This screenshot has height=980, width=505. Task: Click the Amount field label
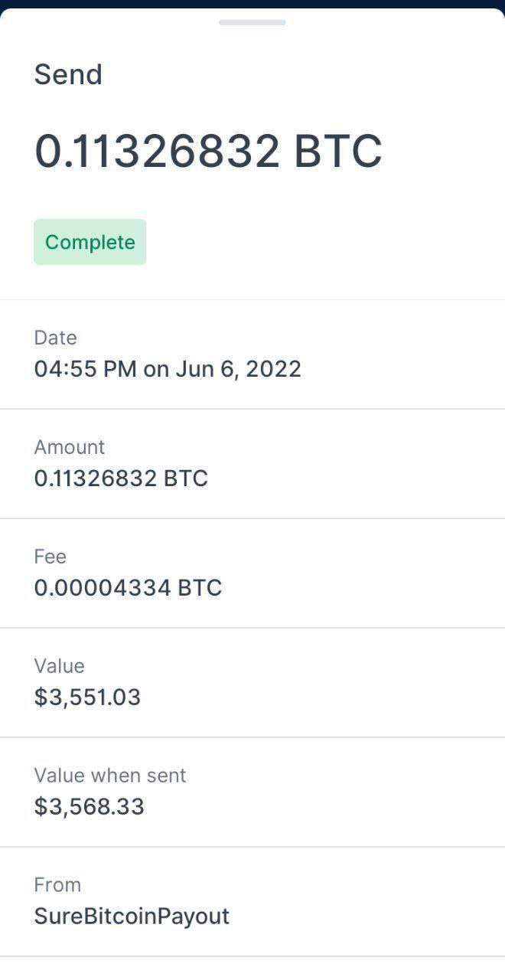tap(70, 447)
